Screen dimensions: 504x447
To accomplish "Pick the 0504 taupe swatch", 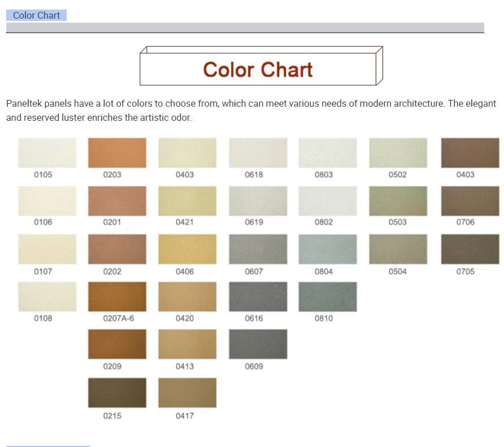I will (398, 249).
